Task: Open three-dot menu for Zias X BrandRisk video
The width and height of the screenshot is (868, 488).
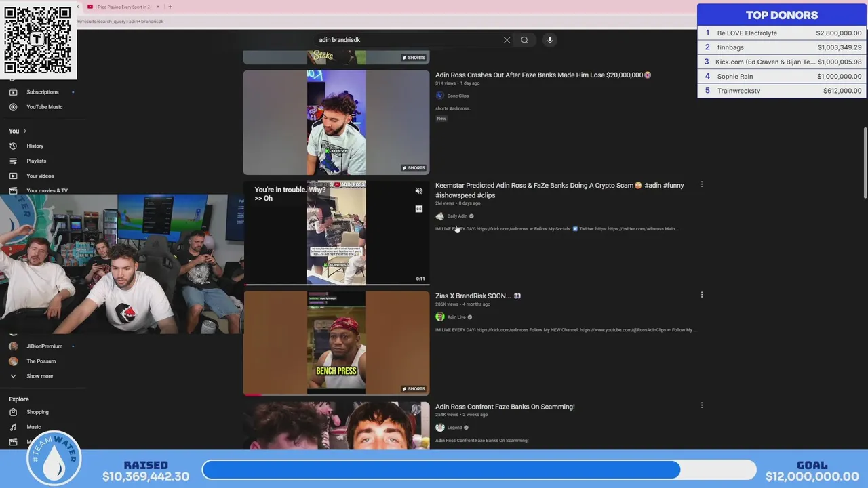Action: pyautogui.click(x=702, y=295)
